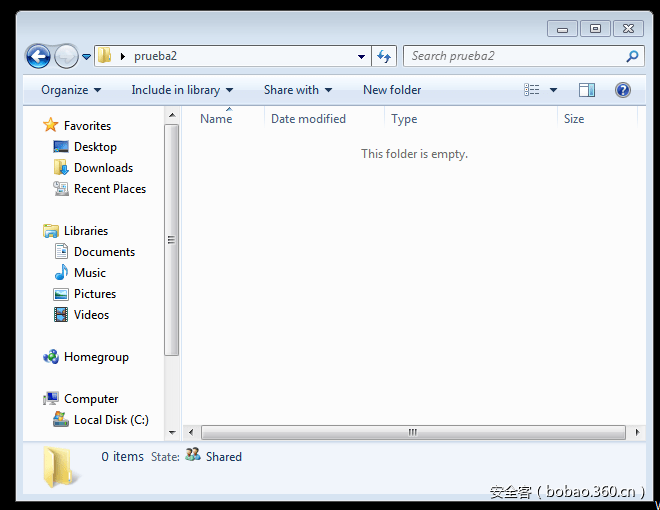The width and height of the screenshot is (660, 510).
Task: Open Homegroup
Action: tap(96, 357)
